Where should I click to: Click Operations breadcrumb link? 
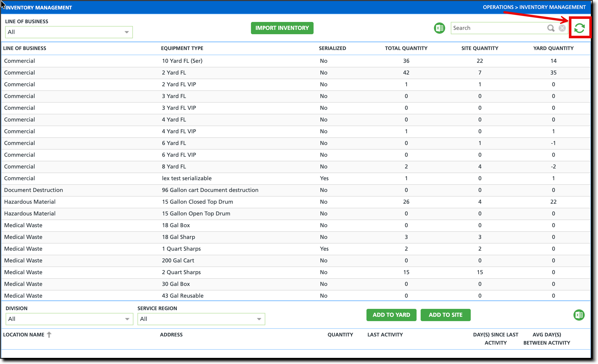[498, 7]
